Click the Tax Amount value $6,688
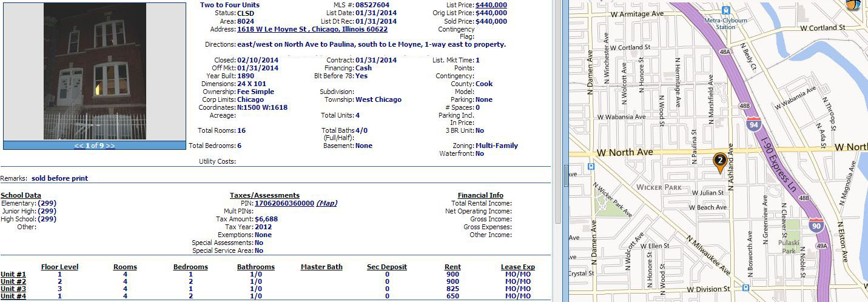The height and width of the screenshot is (302, 868). click(x=266, y=219)
